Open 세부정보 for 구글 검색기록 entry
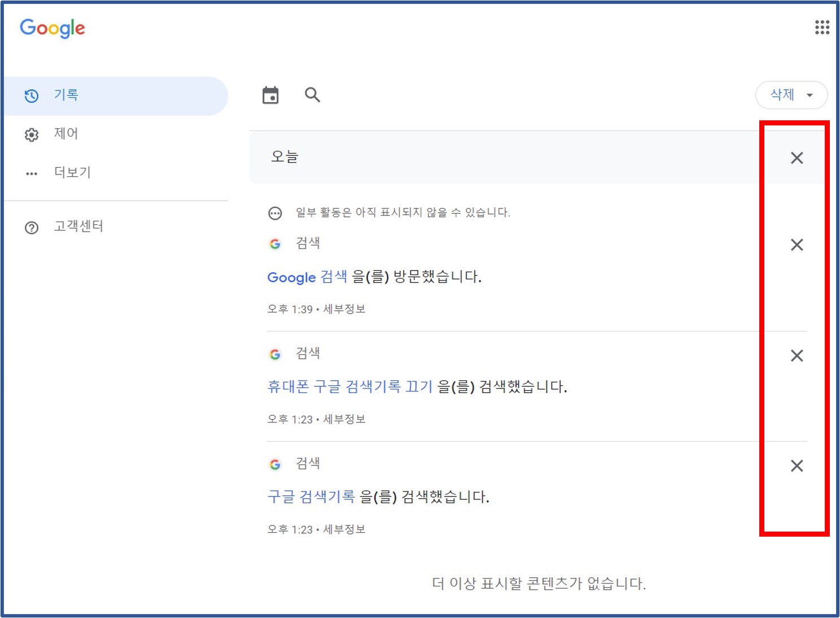 coord(344,529)
